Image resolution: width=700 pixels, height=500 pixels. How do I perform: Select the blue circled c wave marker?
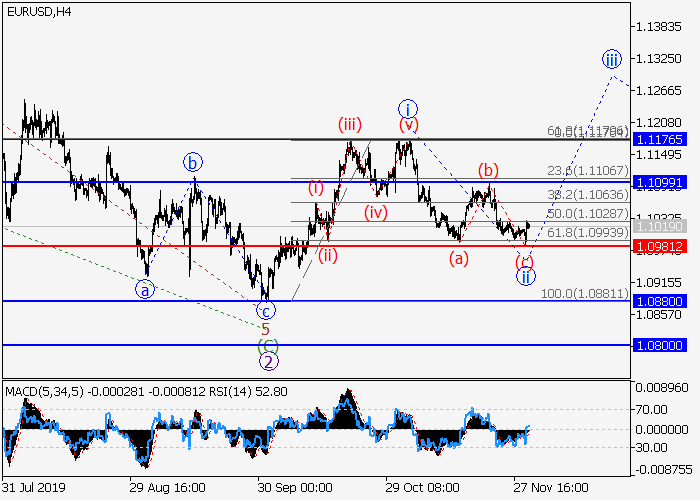point(267,311)
